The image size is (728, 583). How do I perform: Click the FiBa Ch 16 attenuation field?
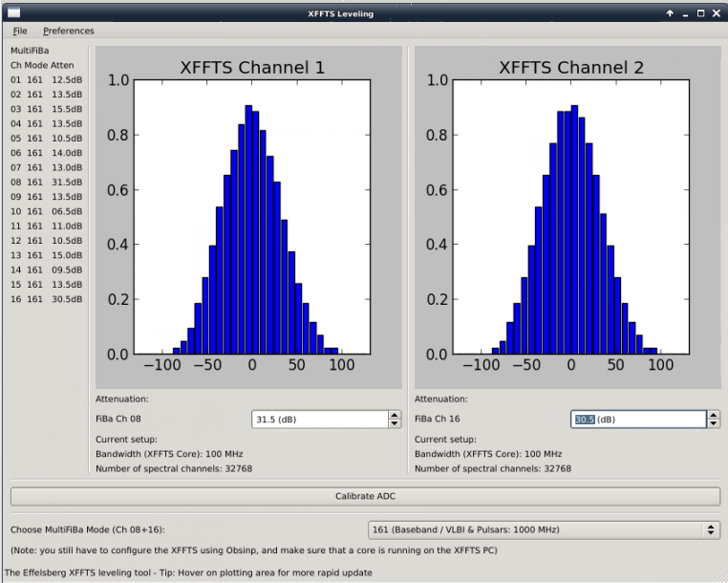pyautogui.click(x=639, y=420)
